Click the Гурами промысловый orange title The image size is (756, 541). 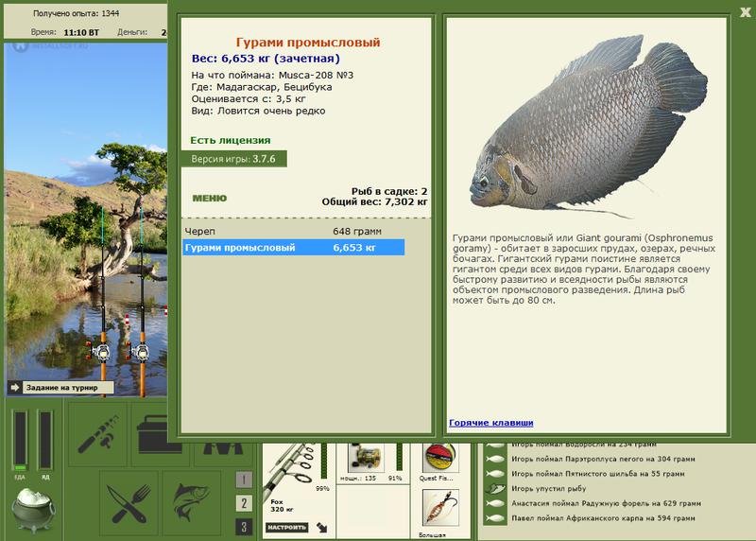pyautogui.click(x=308, y=43)
